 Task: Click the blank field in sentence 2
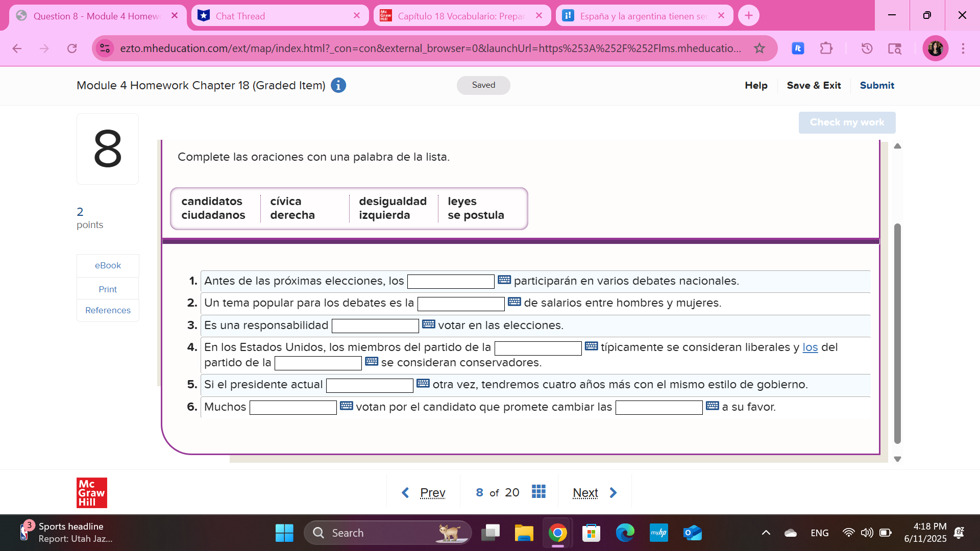(x=460, y=304)
